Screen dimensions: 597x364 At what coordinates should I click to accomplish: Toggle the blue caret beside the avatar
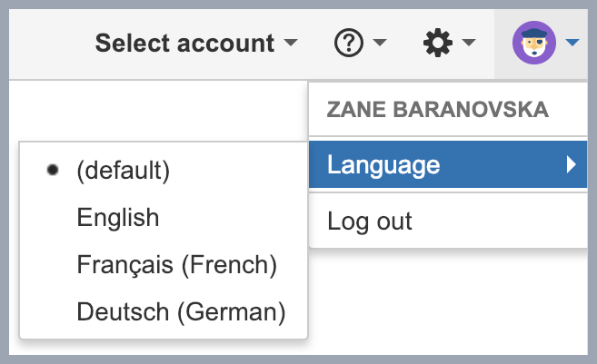572,43
